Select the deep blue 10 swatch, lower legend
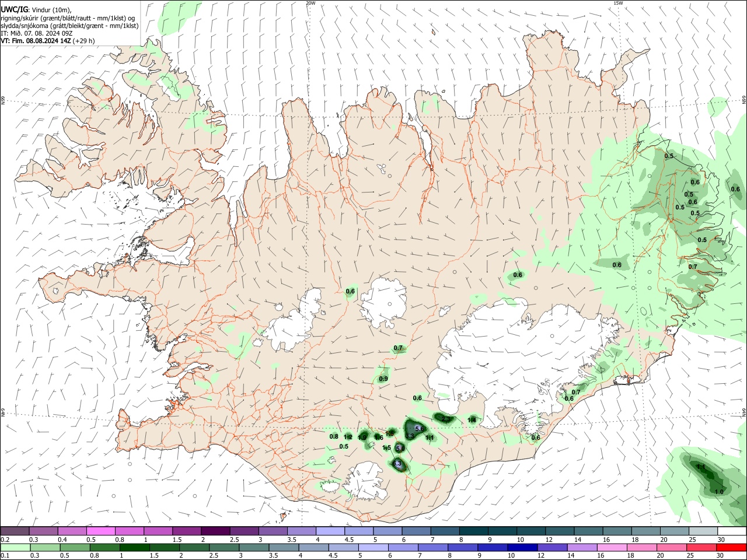 (521, 547)
